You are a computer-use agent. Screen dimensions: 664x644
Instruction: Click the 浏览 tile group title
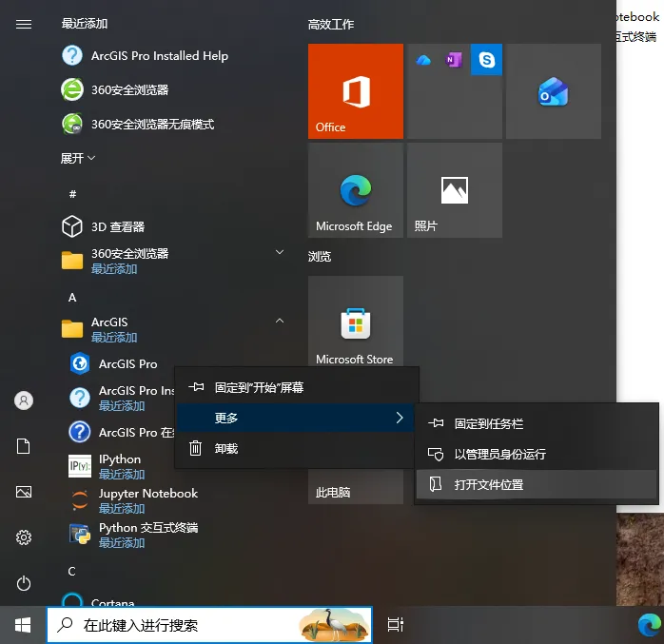[x=320, y=257]
